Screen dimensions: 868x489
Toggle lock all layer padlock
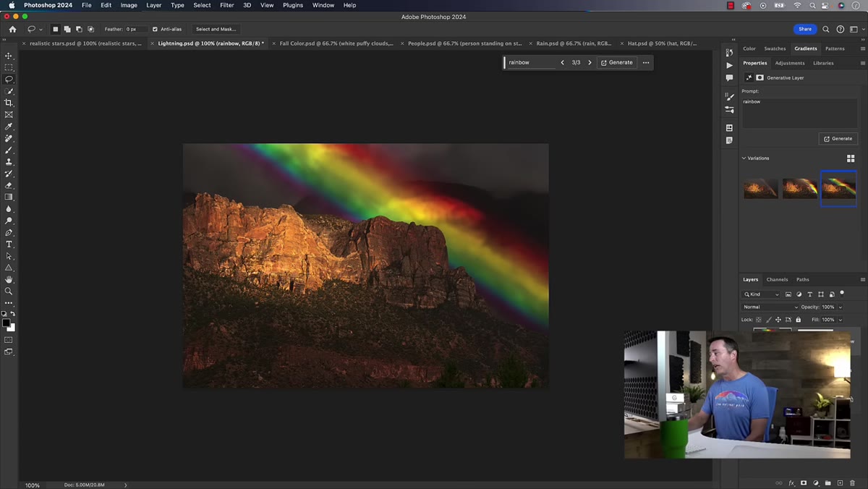[799, 319]
